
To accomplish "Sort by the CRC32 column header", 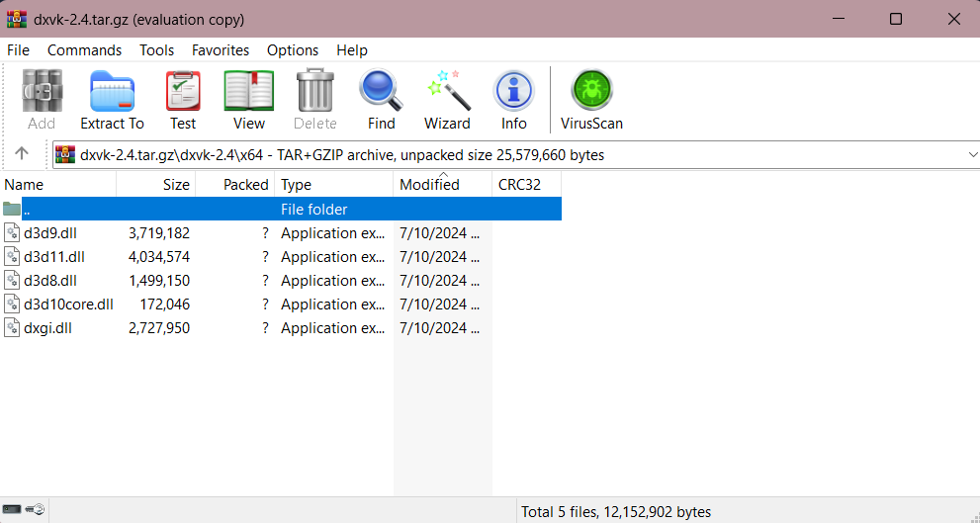I will tap(526, 184).
